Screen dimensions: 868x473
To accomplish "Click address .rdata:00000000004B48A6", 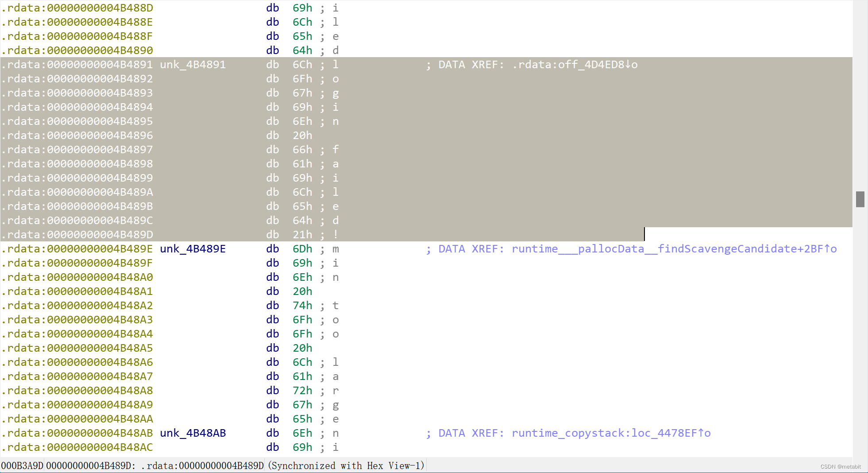I will (77, 362).
